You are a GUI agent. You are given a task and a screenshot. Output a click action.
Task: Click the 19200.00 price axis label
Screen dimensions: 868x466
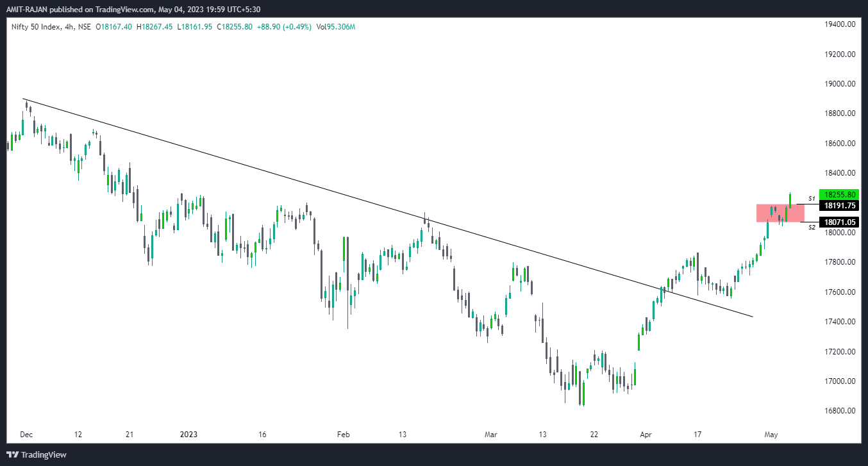point(839,54)
